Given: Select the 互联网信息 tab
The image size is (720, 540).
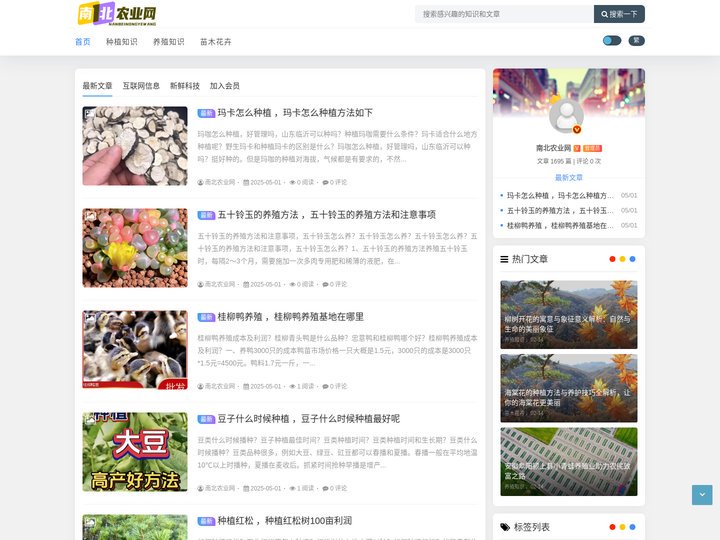Looking at the screenshot, I should (x=141, y=86).
